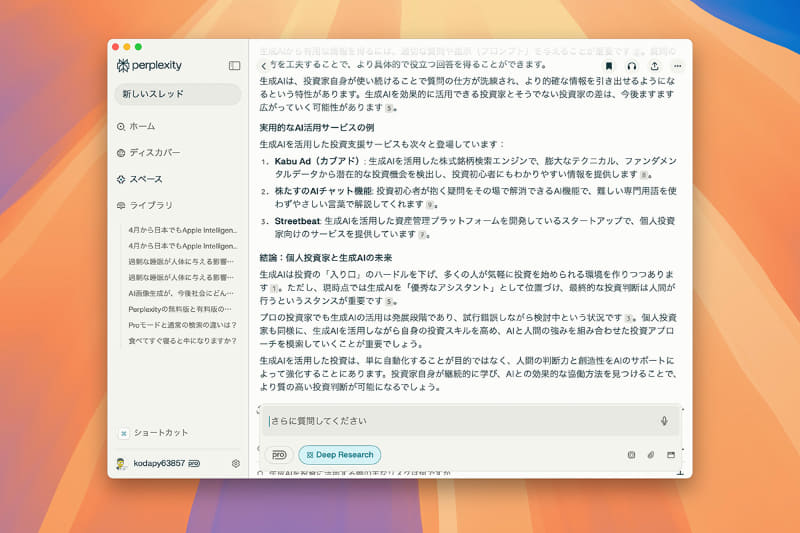Open the スペース section
Viewport: 800px width, 533px height.
(140, 179)
